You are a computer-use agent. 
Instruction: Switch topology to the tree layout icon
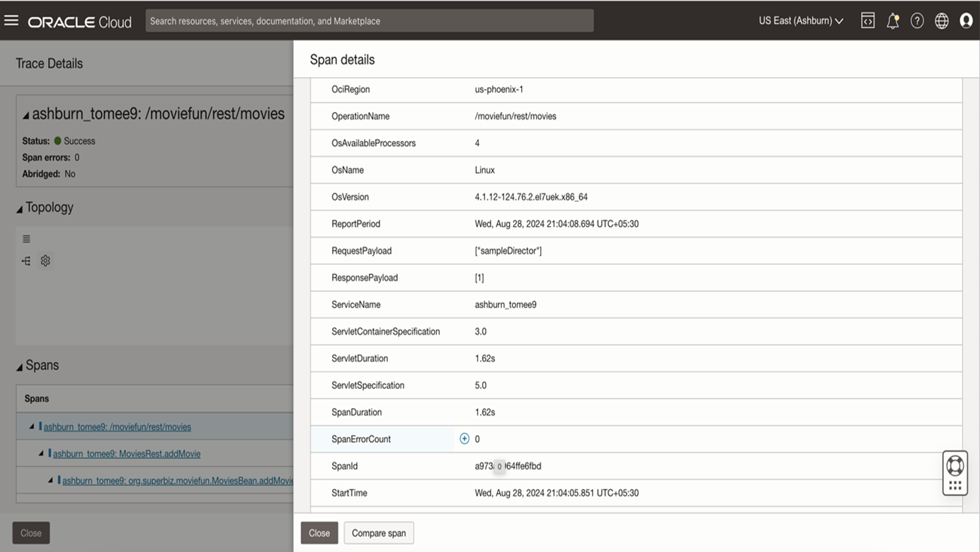(x=26, y=261)
